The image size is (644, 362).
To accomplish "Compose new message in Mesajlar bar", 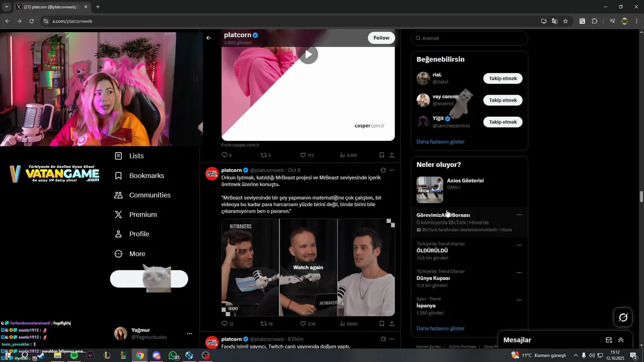I will pyautogui.click(x=609, y=340).
